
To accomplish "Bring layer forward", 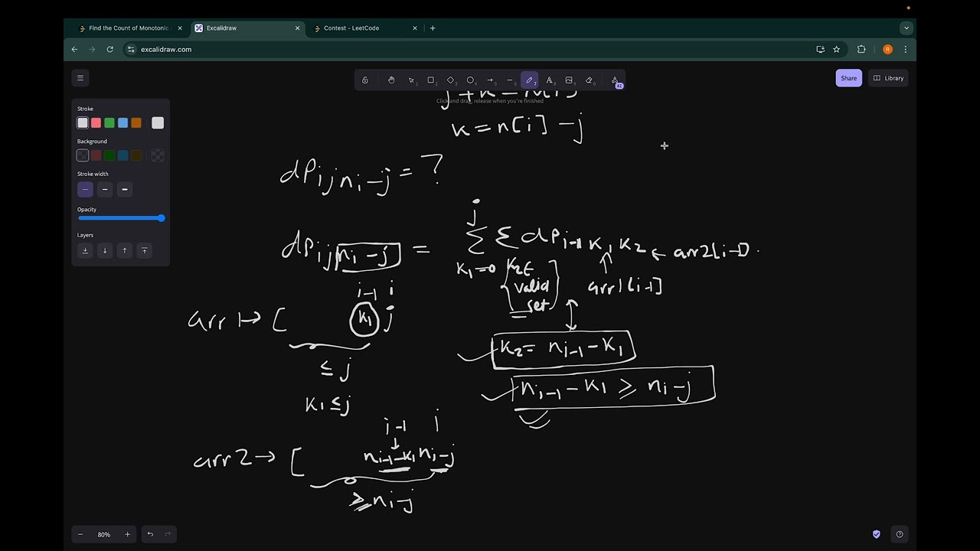I will (x=125, y=250).
